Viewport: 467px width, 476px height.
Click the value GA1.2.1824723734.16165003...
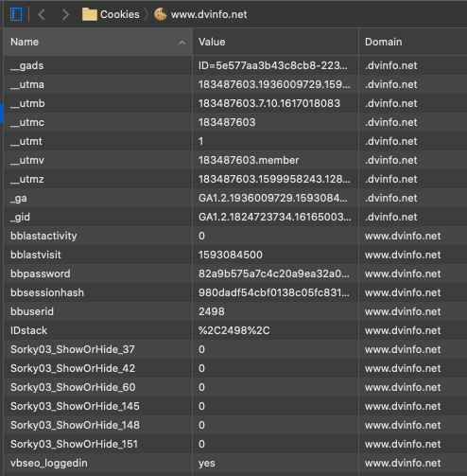coord(275,217)
